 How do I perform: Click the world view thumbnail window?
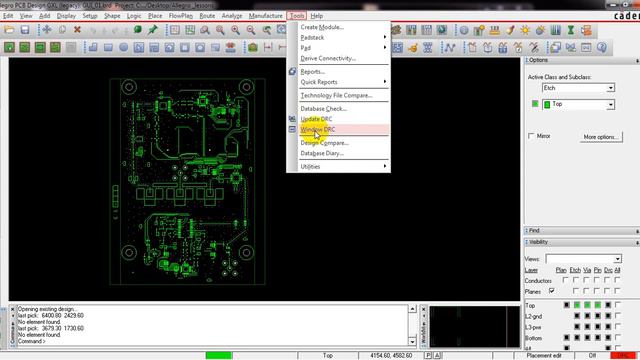pyautogui.click(x=474, y=327)
